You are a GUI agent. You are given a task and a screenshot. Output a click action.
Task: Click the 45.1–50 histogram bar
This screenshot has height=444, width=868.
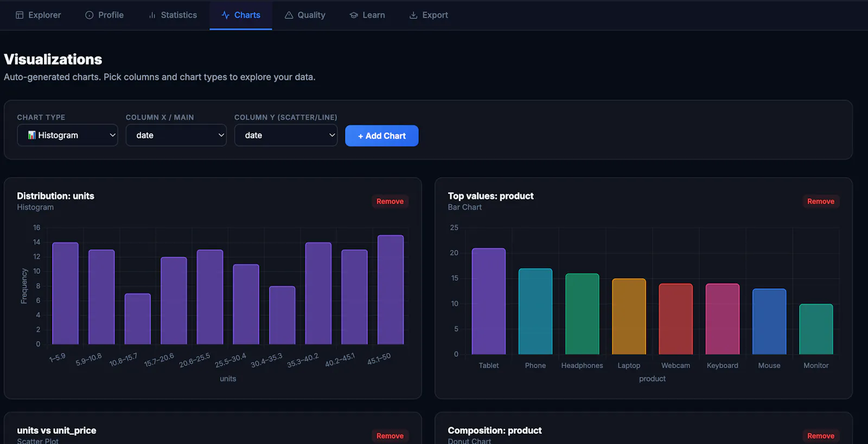click(x=391, y=289)
